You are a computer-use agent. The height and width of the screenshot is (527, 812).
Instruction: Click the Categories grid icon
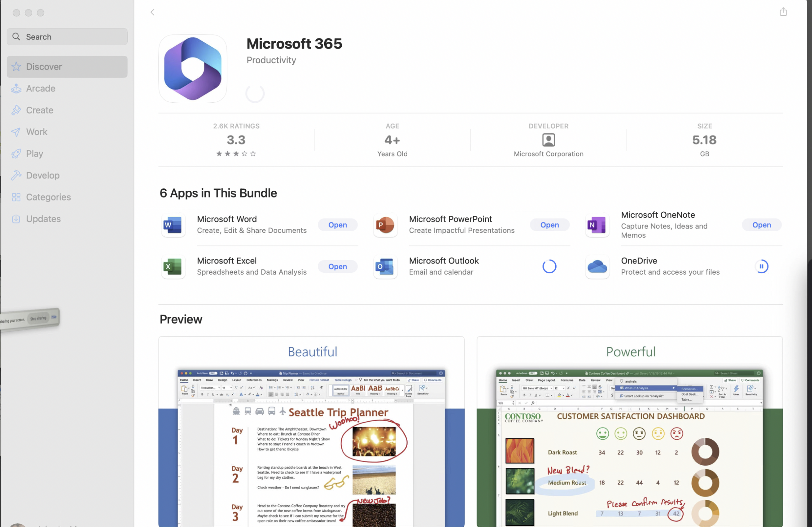[16, 197]
